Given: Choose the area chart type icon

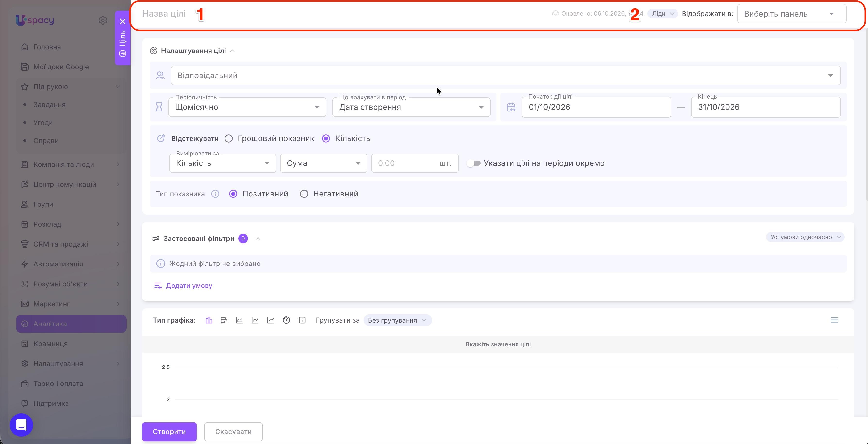Looking at the screenshot, I should [x=240, y=320].
